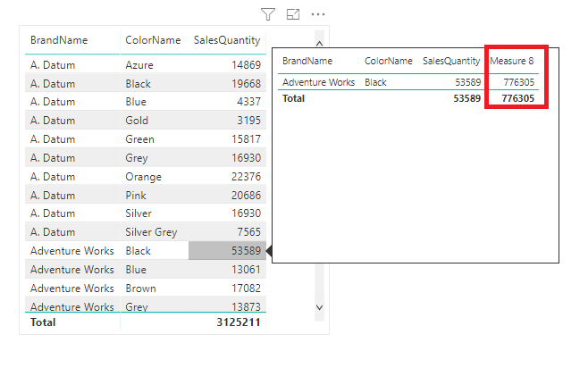Screen dimensions: 588x368
Task: Click the scroll up arrow
Action: pos(320,44)
